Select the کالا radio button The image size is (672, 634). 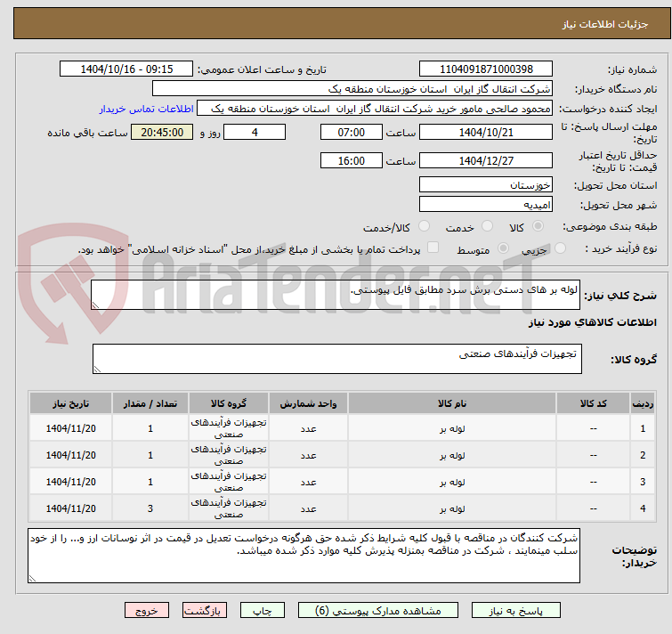click(x=538, y=226)
